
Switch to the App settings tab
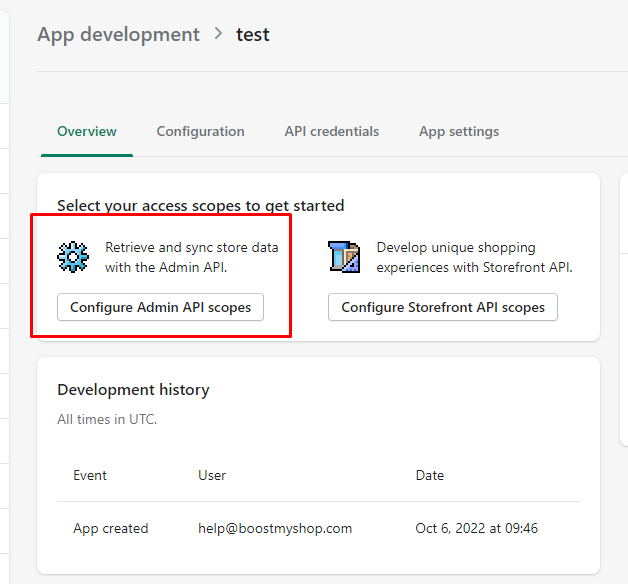click(459, 132)
